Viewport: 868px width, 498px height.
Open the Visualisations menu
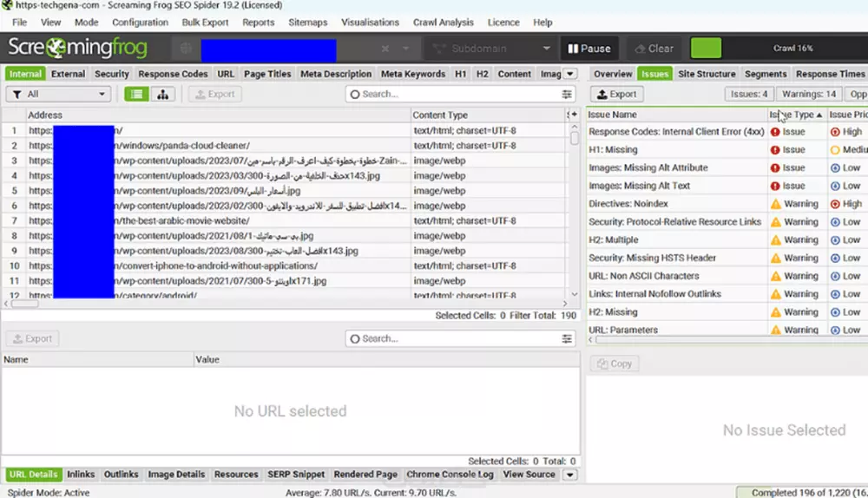(370, 23)
